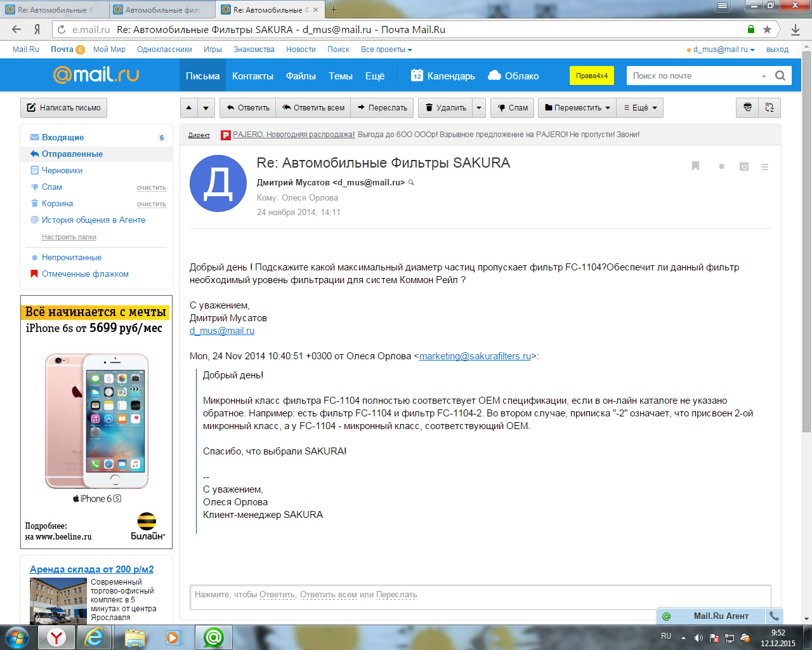
Task: Open Одноклассники from the top bar
Action: (164, 50)
